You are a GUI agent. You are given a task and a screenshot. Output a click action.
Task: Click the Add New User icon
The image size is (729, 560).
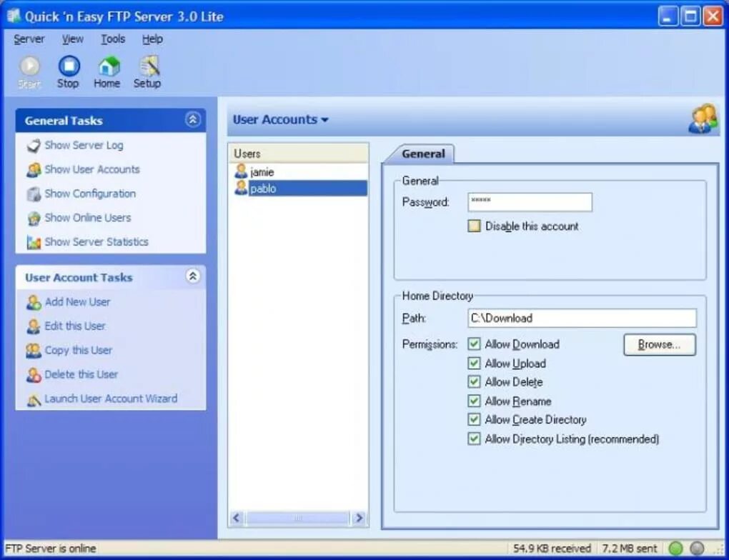click(x=34, y=303)
